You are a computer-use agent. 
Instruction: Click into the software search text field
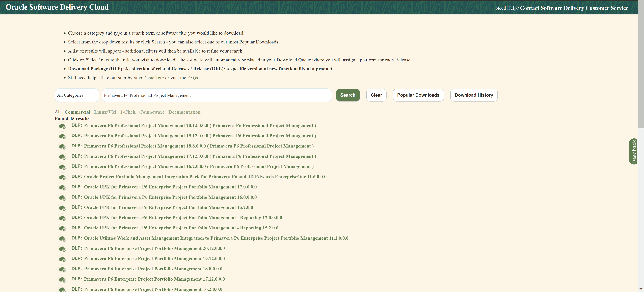(x=217, y=95)
